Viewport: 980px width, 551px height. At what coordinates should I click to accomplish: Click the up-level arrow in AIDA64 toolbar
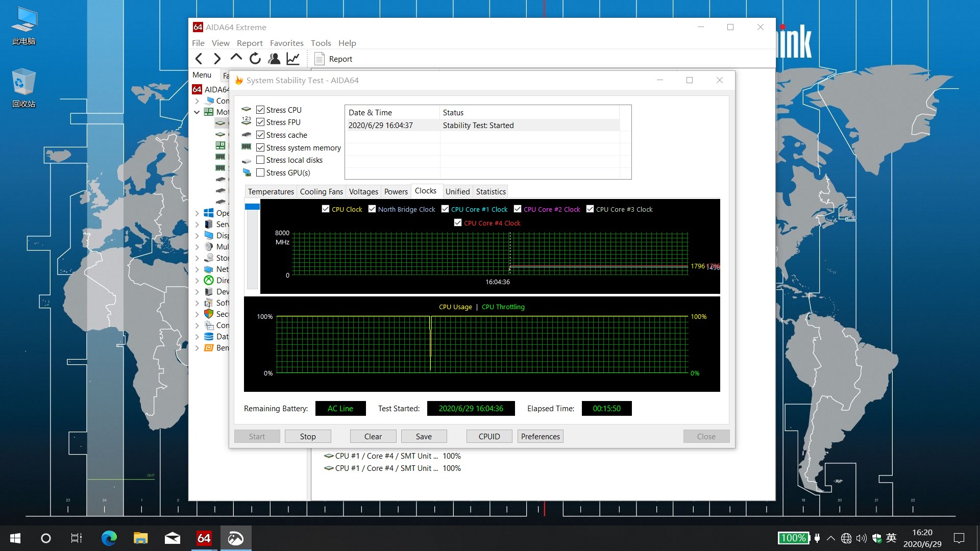pyautogui.click(x=236, y=58)
